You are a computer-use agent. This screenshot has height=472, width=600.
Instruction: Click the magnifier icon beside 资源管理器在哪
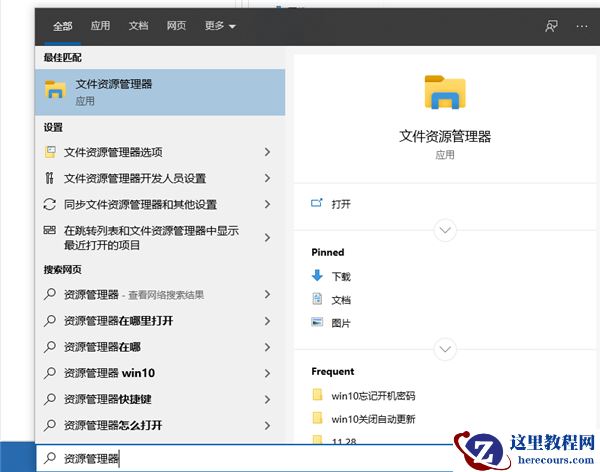click(50, 346)
